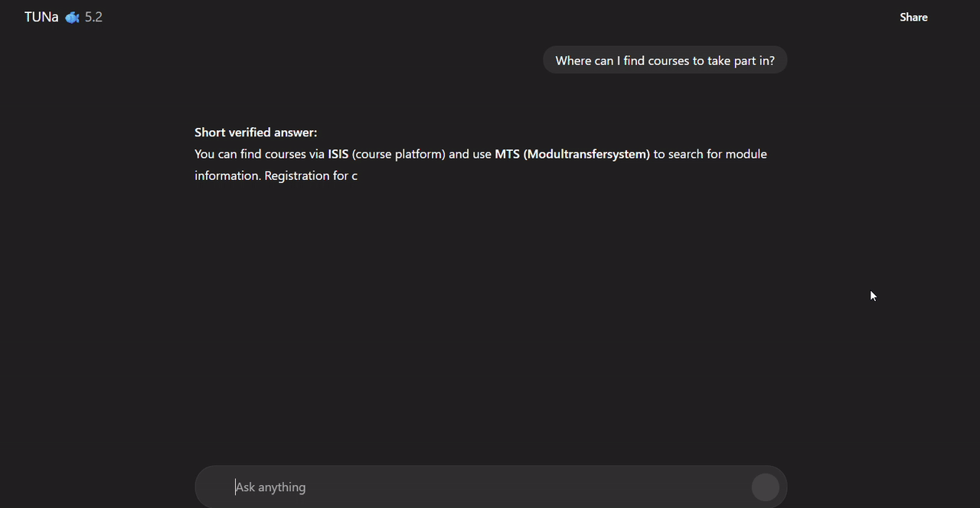Click the You can find courses via text
The height and width of the screenshot is (508, 980).
click(260, 154)
